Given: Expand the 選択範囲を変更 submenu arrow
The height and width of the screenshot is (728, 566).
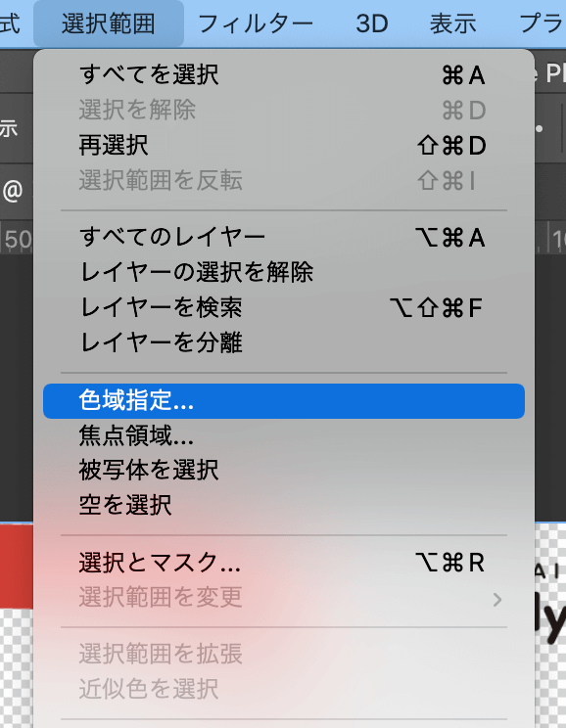Looking at the screenshot, I should pos(497,600).
